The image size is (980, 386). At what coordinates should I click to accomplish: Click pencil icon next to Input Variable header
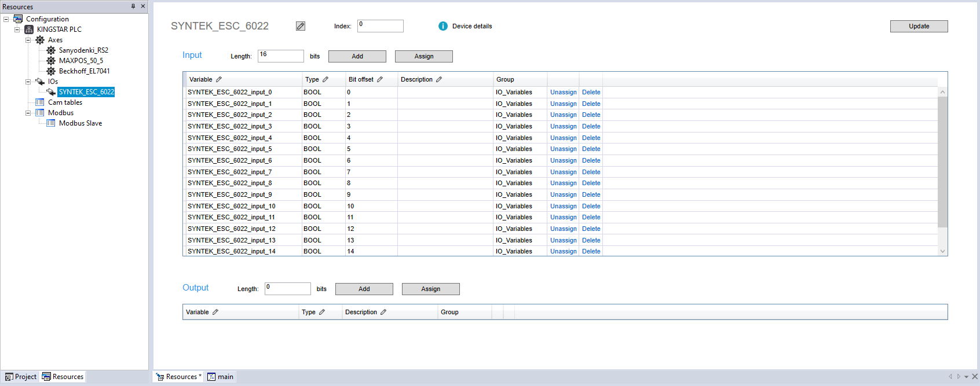[219, 80]
